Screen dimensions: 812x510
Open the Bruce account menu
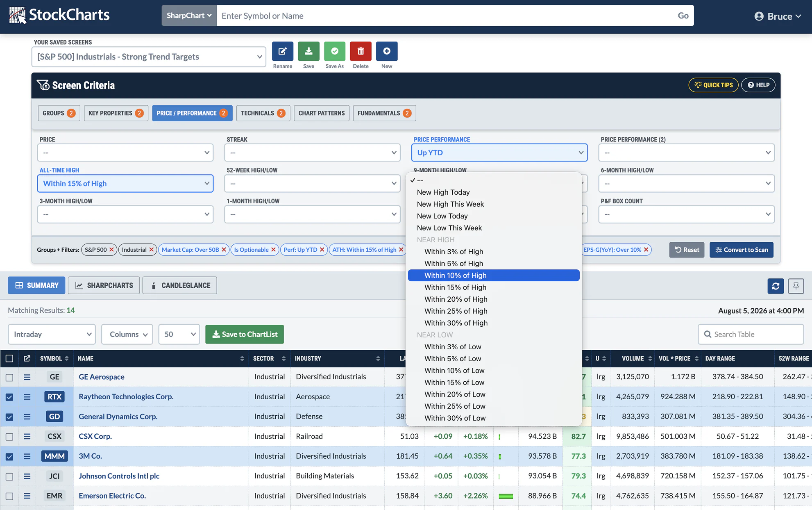pyautogui.click(x=778, y=16)
